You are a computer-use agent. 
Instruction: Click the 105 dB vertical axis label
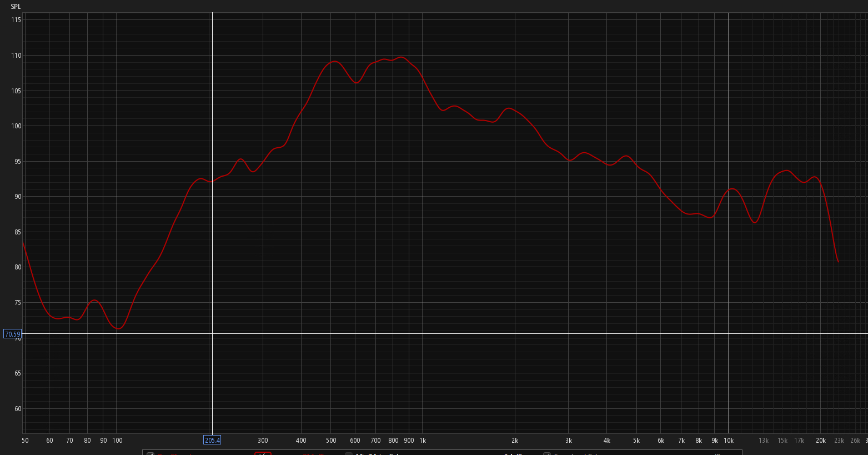point(16,91)
